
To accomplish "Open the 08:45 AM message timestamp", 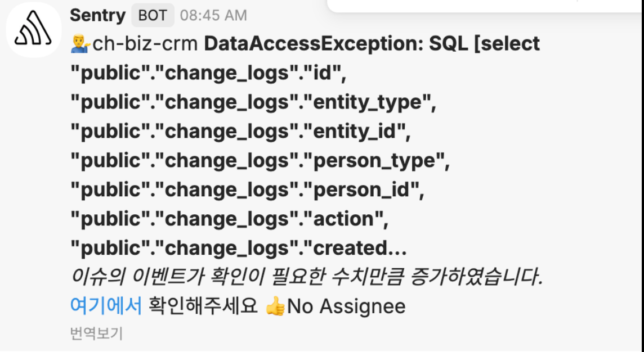I will click(x=213, y=16).
